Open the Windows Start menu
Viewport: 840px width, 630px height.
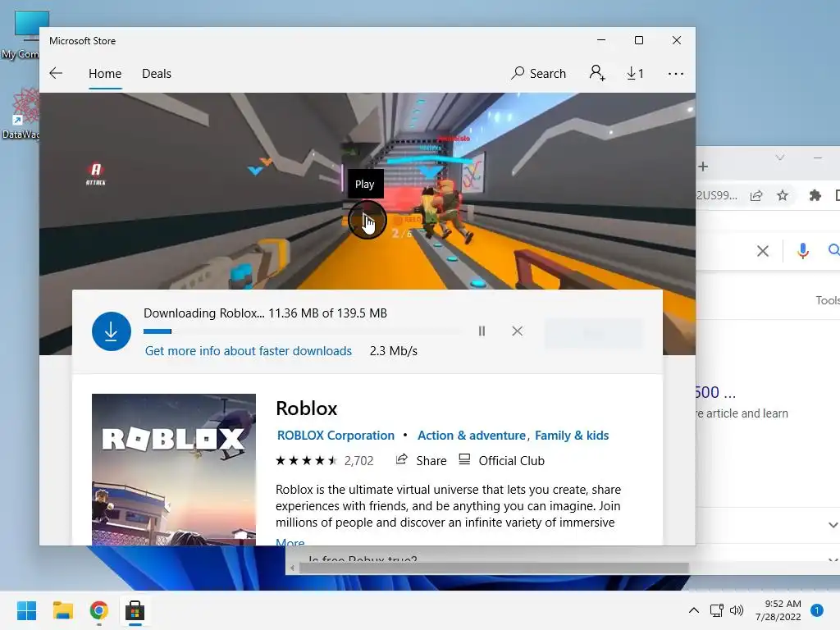(x=26, y=610)
